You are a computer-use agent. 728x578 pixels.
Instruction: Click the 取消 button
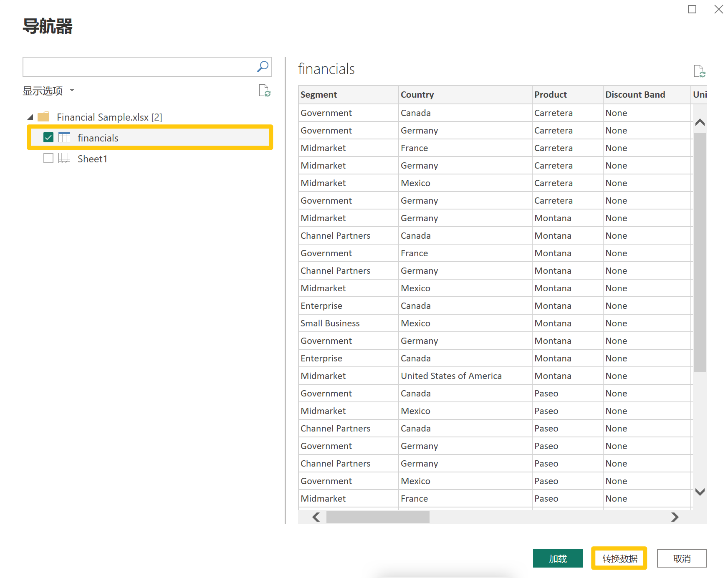682,558
